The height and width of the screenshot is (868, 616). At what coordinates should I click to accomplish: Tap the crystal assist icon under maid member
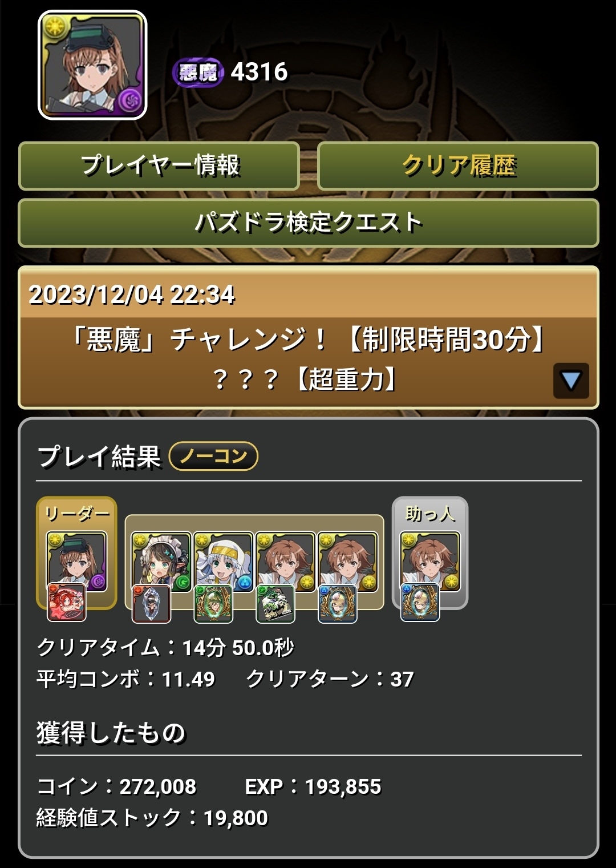(151, 604)
